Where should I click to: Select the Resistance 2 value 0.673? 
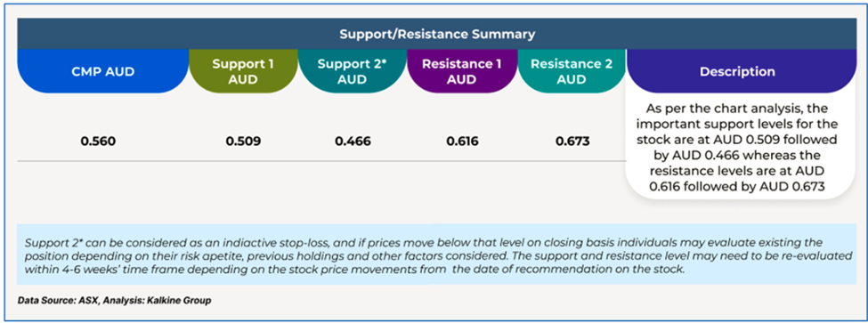tap(572, 141)
